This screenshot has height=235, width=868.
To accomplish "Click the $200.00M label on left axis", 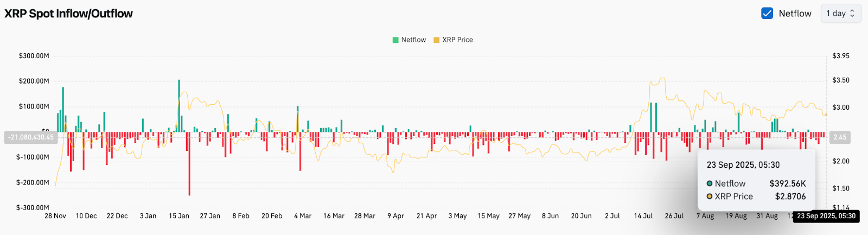I will click(x=34, y=81).
